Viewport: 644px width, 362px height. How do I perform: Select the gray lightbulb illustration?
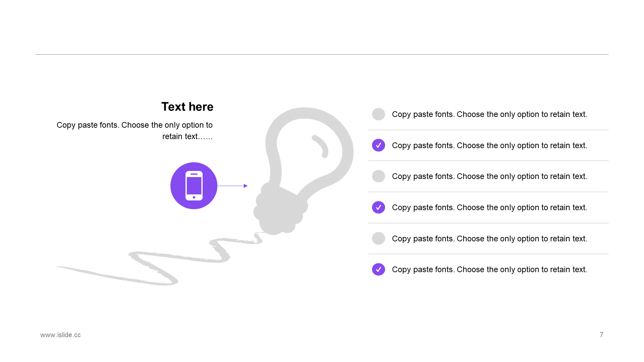[x=304, y=171]
